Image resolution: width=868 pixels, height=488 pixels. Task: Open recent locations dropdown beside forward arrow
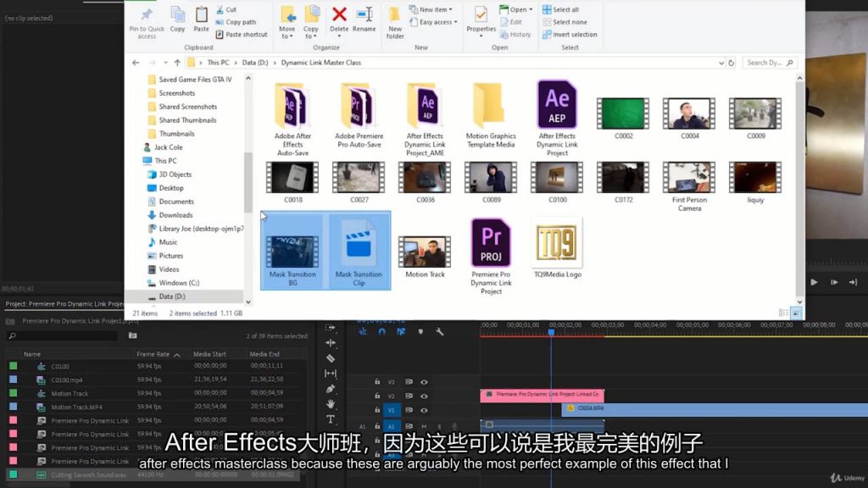click(x=165, y=63)
